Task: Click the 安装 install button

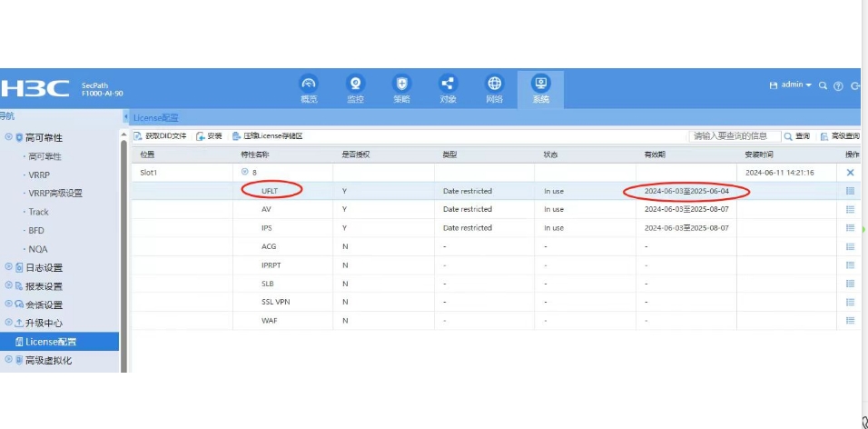Action: (210, 136)
